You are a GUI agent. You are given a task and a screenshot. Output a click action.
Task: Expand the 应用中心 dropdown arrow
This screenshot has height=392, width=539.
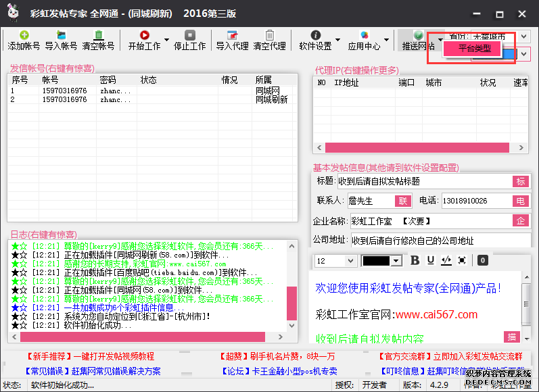pos(386,40)
